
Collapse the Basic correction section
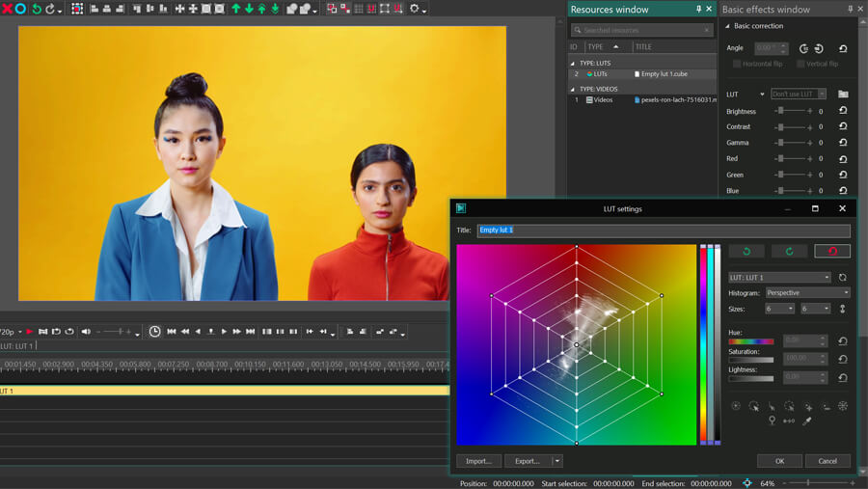click(x=727, y=26)
